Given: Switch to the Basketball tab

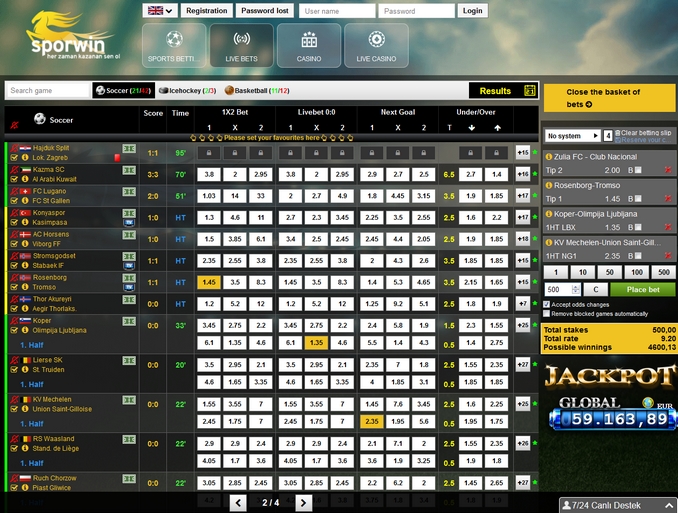Looking at the screenshot, I should (x=257, y=90).
